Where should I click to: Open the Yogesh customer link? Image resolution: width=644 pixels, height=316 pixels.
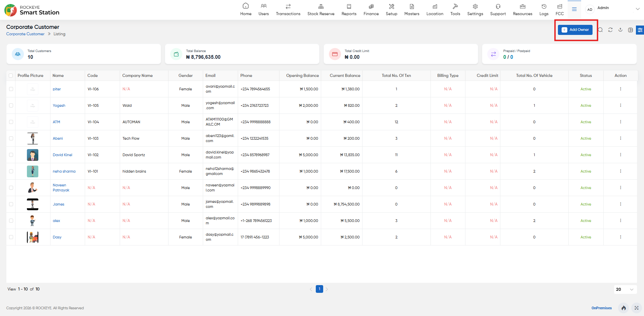pyautogui.click(x=59, y=105)
